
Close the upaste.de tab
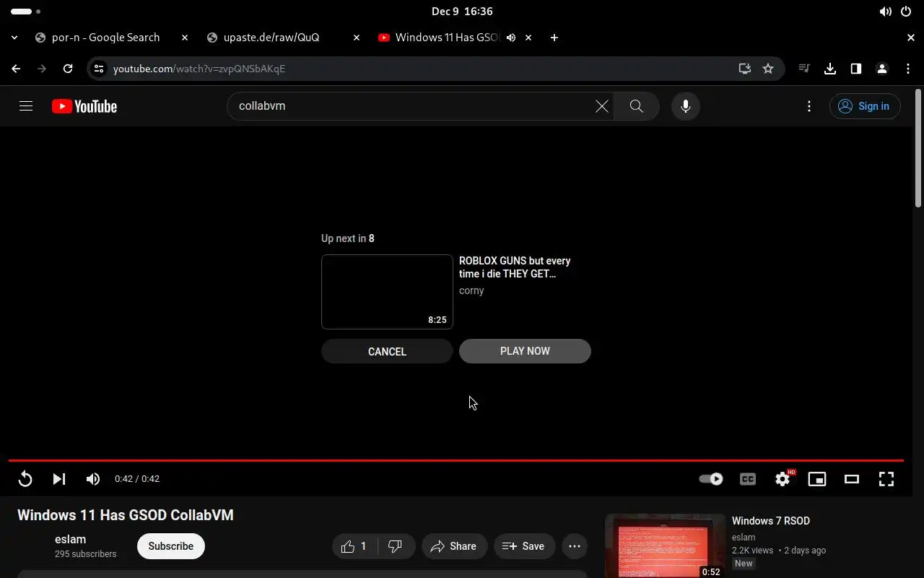(x=357, y=38)
